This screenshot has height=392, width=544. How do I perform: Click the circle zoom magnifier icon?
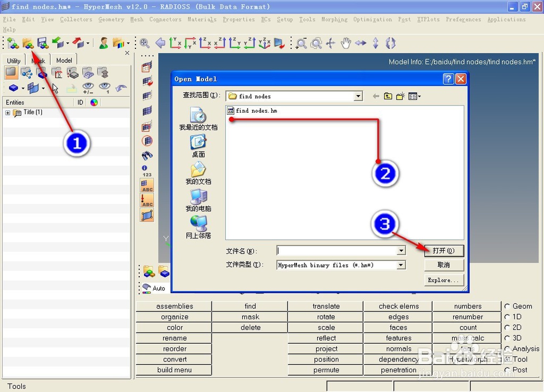click(316, 43)
